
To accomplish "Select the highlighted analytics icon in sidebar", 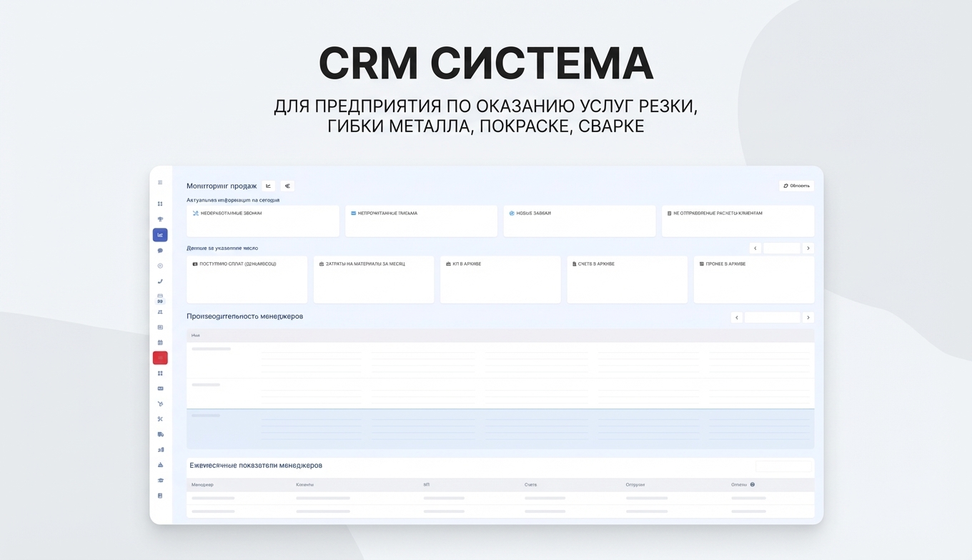I will coord(160,234).
